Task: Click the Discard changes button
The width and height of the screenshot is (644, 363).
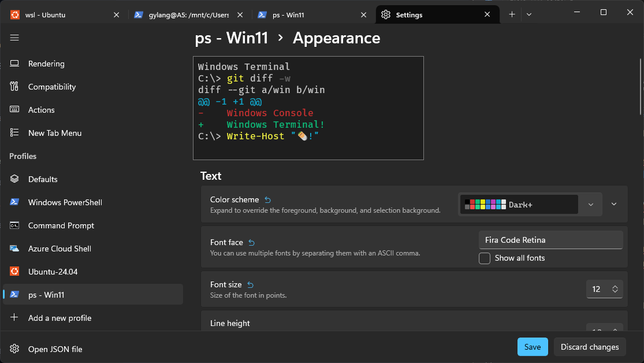Action: tap(590, 347)
